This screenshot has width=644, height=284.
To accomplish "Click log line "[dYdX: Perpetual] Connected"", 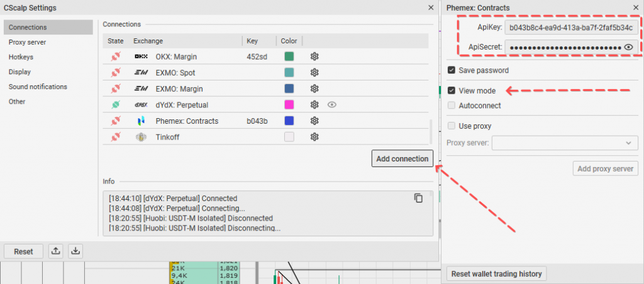I will [191, 198].
